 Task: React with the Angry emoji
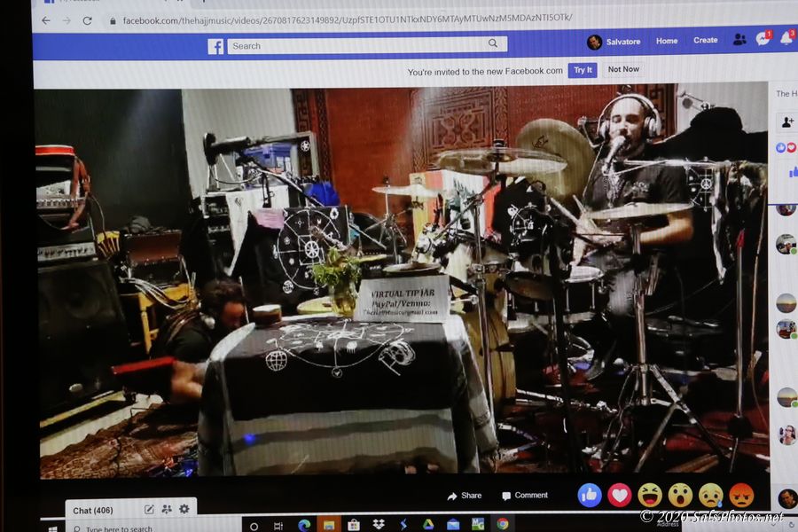[741, 495]
